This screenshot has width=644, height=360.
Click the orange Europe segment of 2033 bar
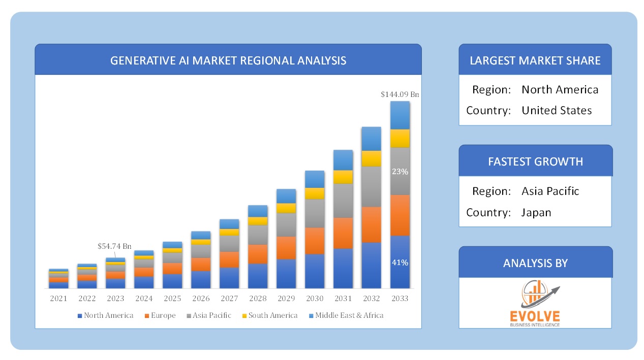tap(400, 215)
